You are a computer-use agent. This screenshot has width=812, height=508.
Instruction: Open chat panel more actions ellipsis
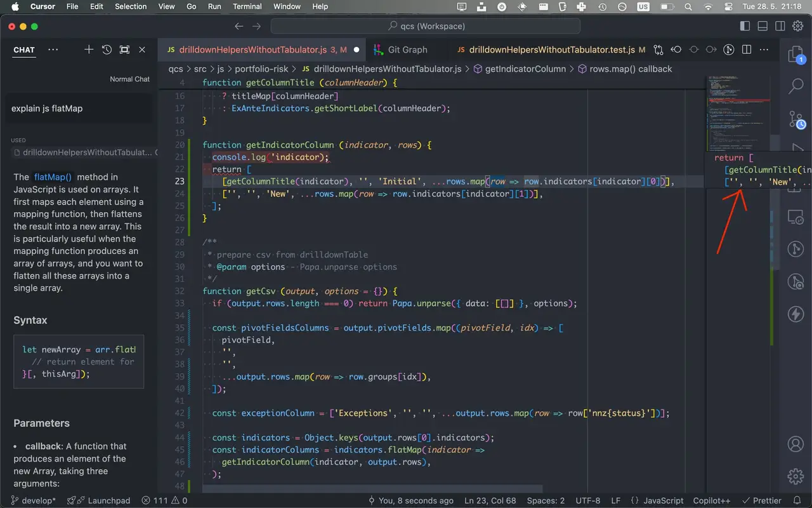(x=53, y=50)
